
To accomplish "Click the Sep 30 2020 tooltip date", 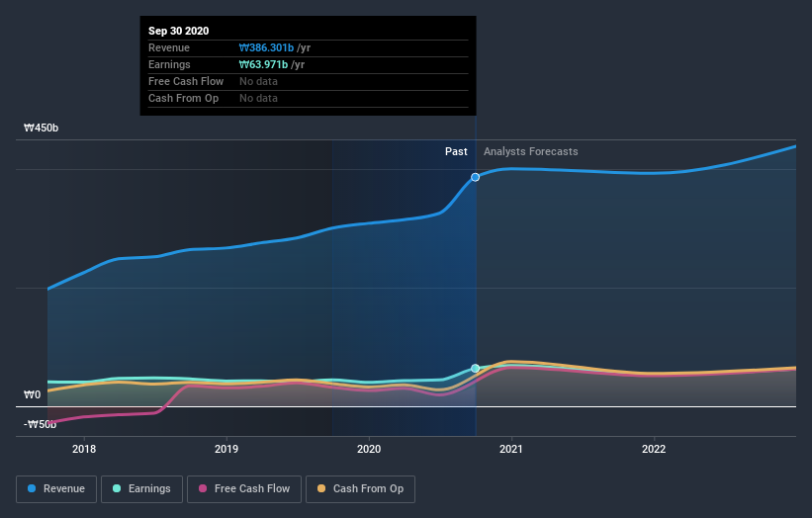I will (x=179, y=31).
